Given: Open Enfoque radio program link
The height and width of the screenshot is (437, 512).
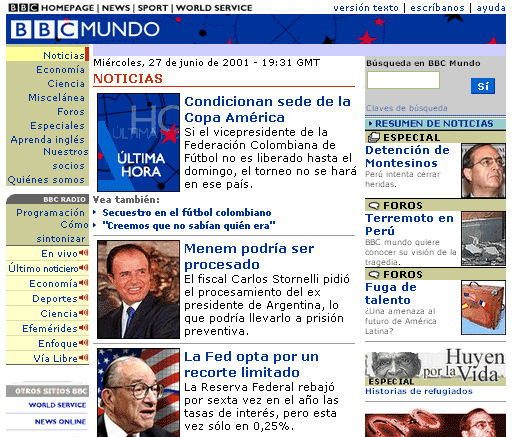Looking at the screenshot, I should click(58, 343).
